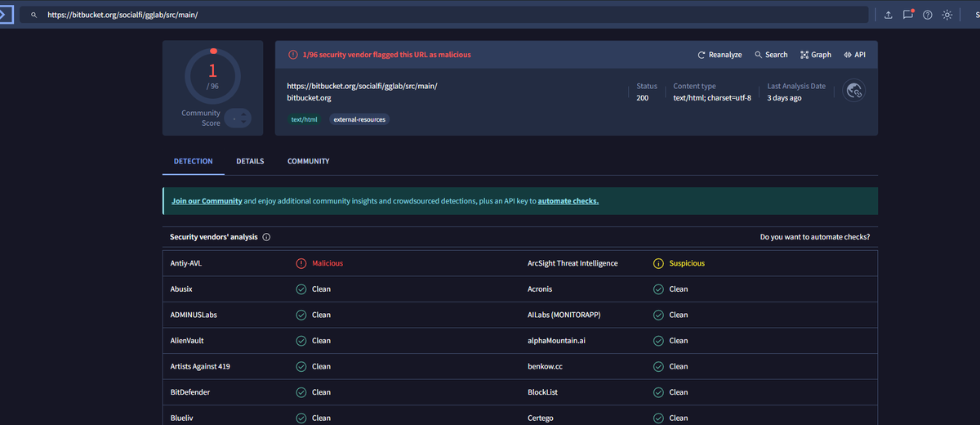
Task: Click the Clean checkmark icon for AlienVault
Action: point(301,341)
